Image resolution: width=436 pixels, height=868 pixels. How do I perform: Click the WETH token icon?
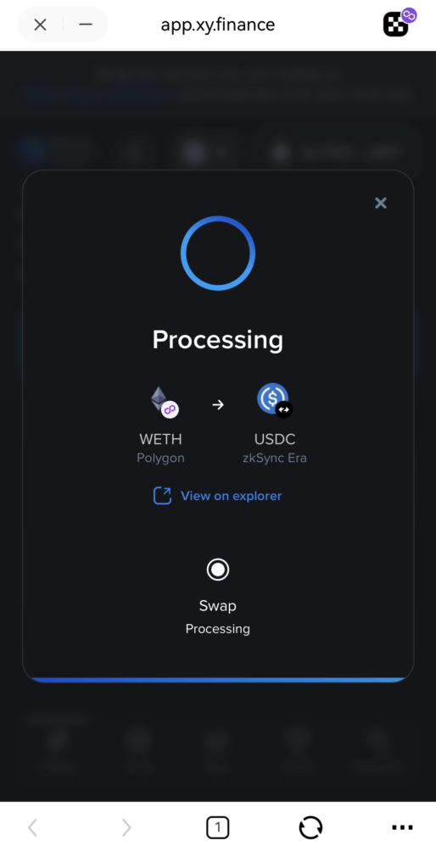(x=160, y=399)
